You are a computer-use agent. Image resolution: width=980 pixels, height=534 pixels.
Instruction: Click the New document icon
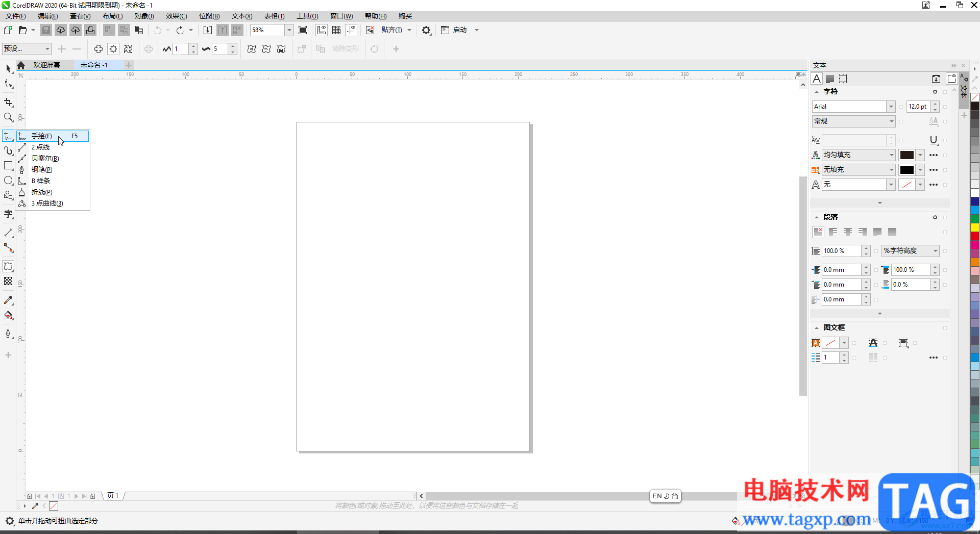pyautogui.click(x=8, y=30)
